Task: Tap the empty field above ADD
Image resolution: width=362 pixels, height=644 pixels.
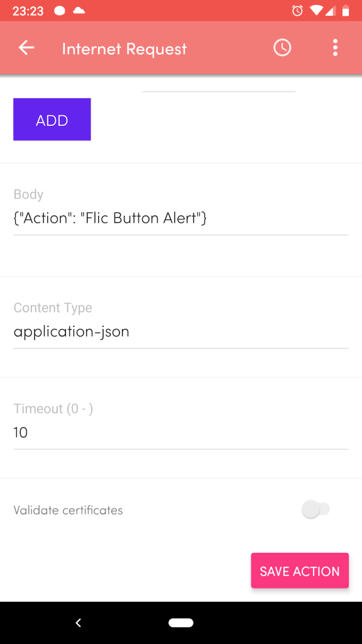Action: [218, 85]
